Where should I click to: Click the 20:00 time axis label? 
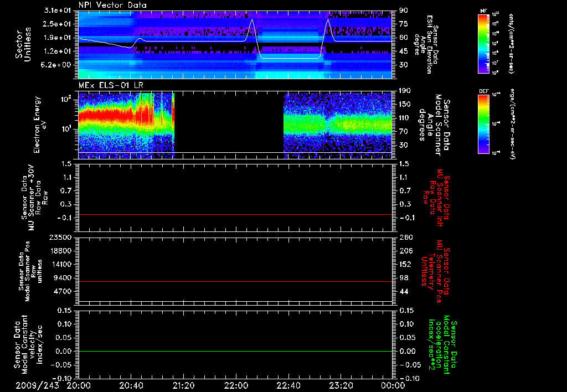[x=79, y=385]
